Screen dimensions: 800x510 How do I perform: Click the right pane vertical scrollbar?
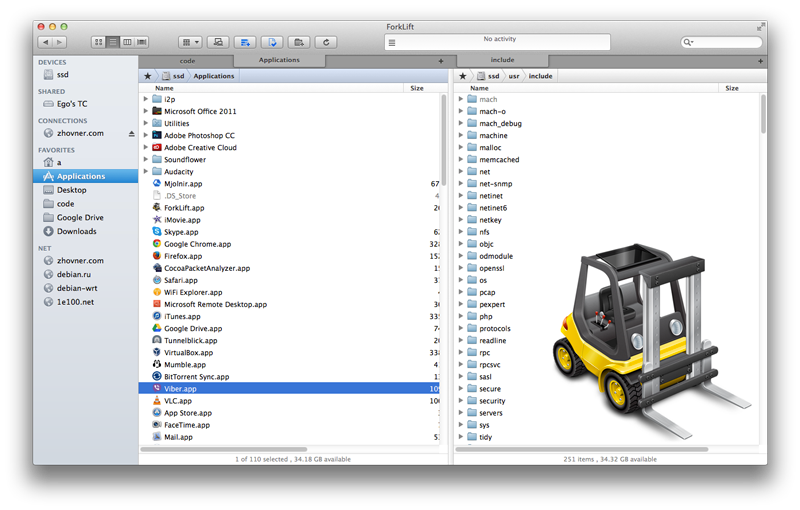pos(763,114)
